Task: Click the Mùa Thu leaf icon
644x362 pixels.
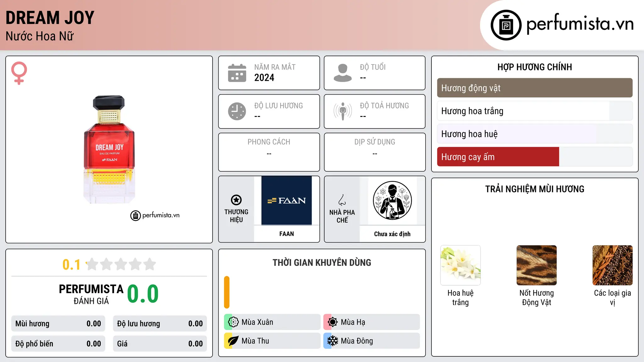Action: (233, 341)
